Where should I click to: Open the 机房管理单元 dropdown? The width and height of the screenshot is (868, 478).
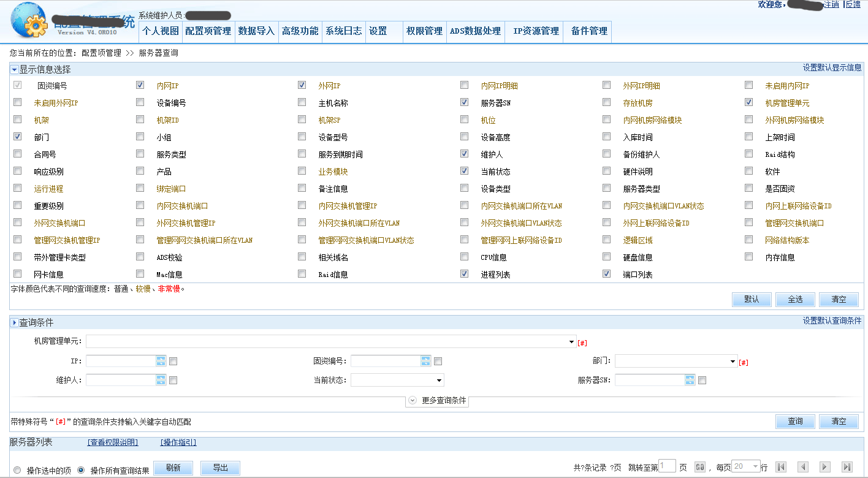click(x=571, y=342)
